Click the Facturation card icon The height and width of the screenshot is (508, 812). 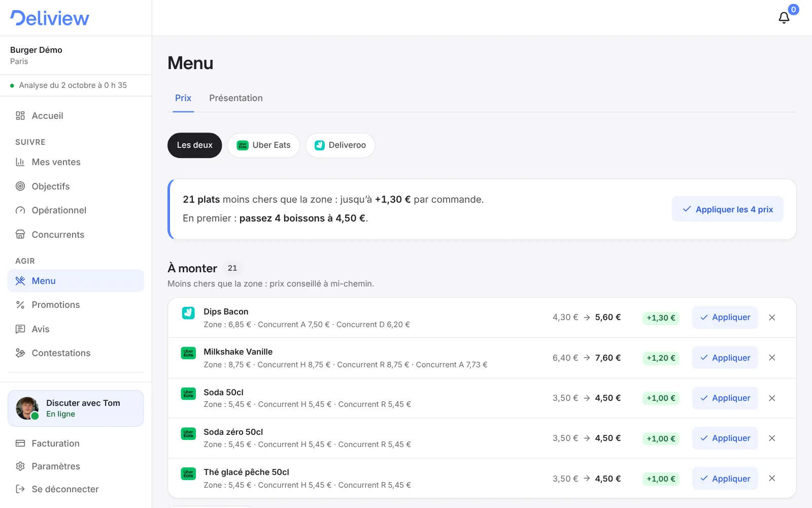point(20,443)
